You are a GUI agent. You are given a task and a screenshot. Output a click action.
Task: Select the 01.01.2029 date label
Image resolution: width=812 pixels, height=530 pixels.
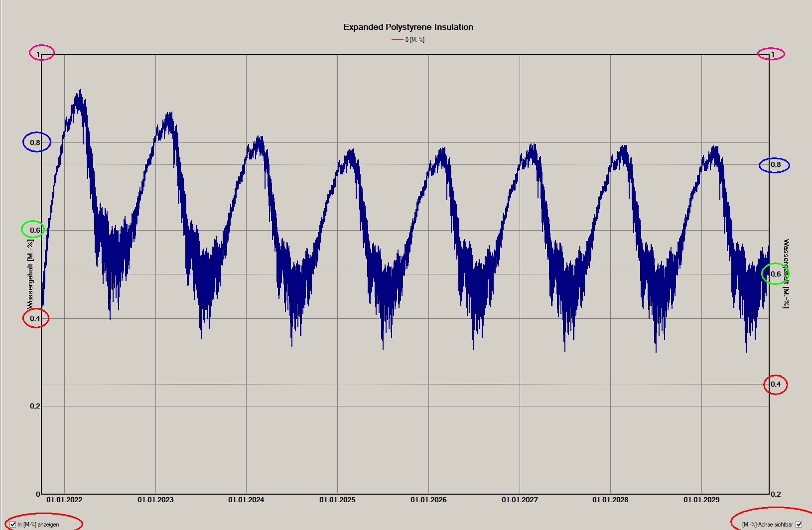701,500
